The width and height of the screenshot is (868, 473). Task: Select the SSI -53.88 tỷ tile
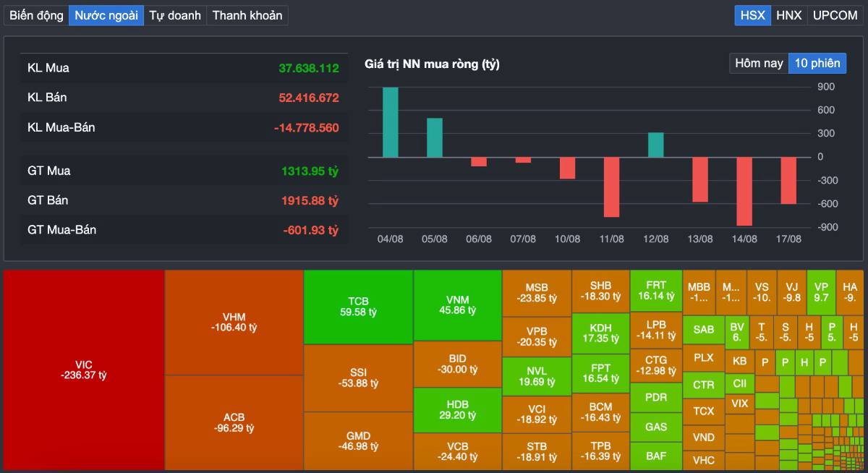click(x=358, y=378)
